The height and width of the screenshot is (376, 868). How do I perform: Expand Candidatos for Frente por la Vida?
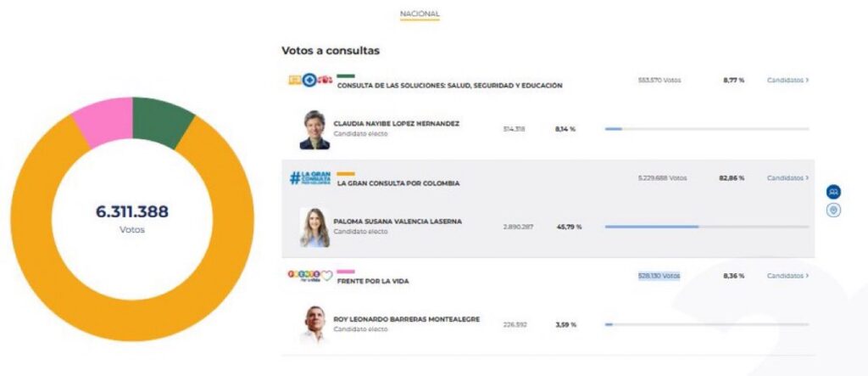[x=787, y=276]
